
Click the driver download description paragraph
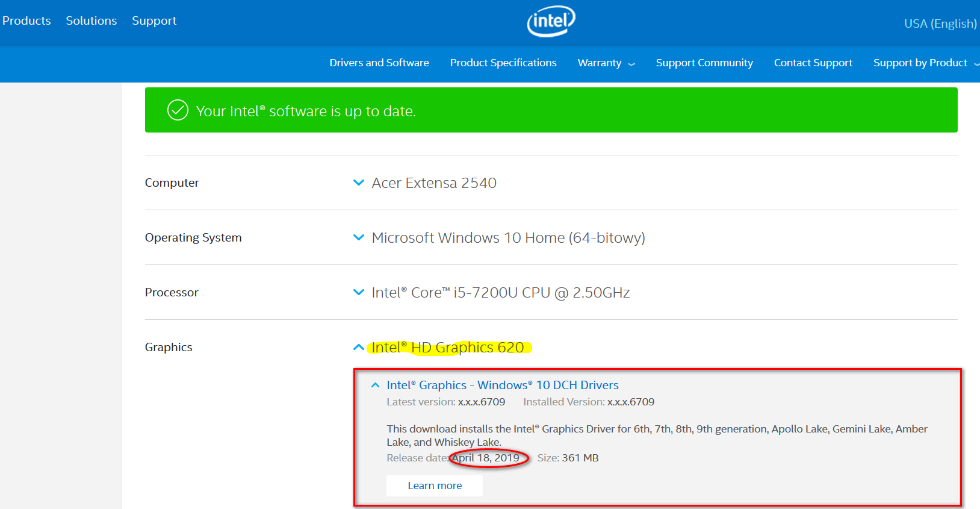657,436
